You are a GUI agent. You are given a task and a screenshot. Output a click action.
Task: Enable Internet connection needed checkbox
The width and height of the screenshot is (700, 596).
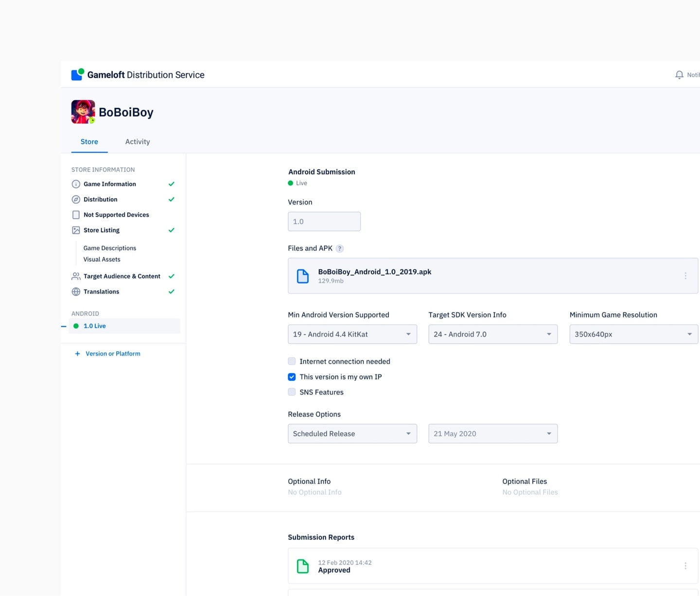[x=292, y=361]
